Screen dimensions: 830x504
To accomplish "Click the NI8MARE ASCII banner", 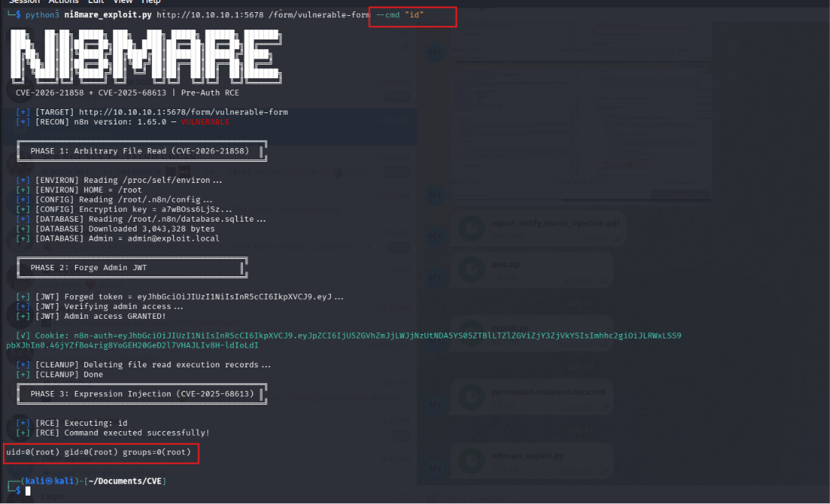I will point(146,57).
